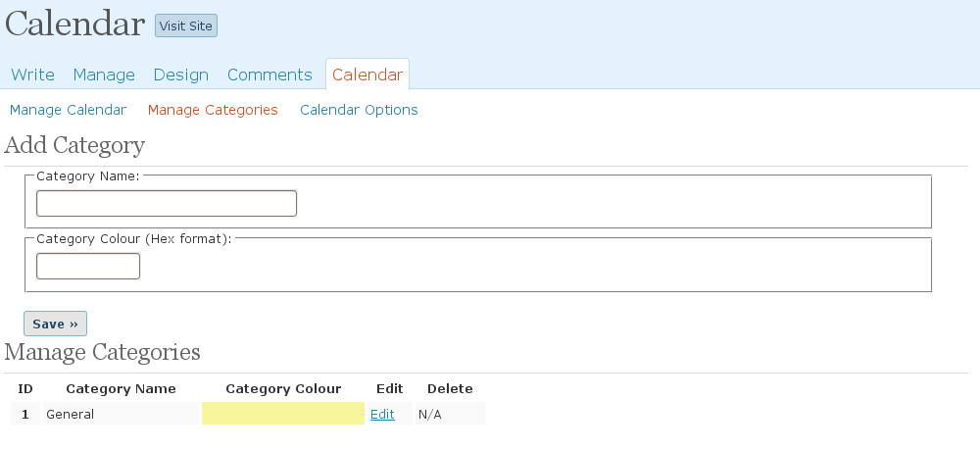
Task: Click the Calendar site title heading
Action: (x=74, y=25)
